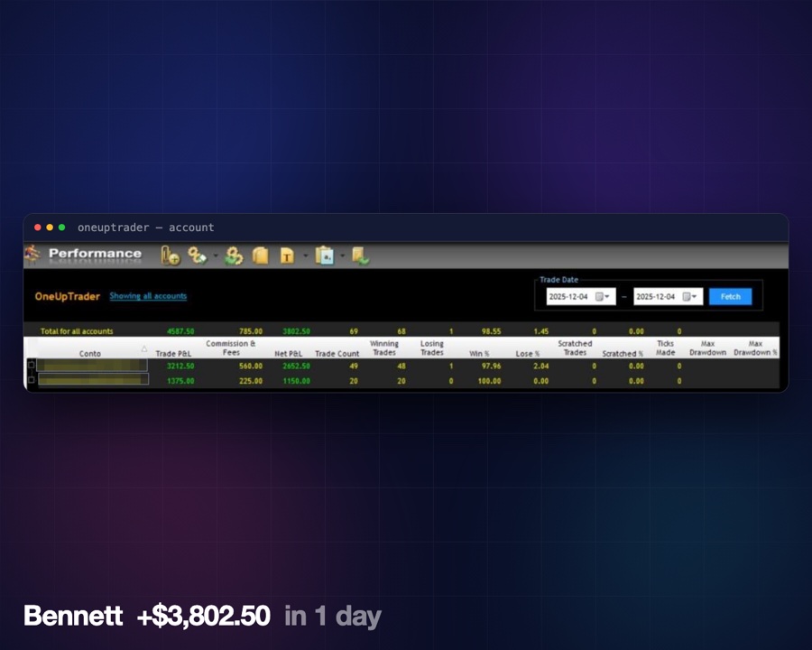This screenshot has height=650, width=812.
Task: Click total win percent value 98.55
Action: 491,331
